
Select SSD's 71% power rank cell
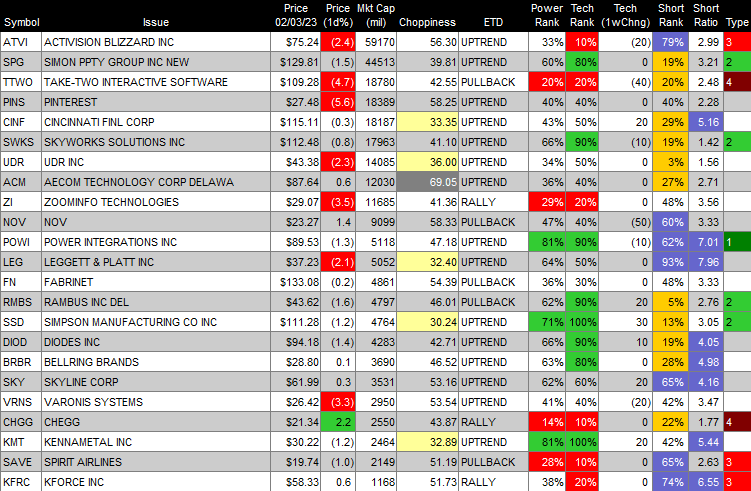(546, 322)
